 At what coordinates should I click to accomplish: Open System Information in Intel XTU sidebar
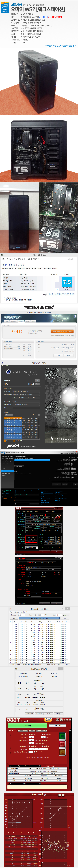(x=7, y=456)
